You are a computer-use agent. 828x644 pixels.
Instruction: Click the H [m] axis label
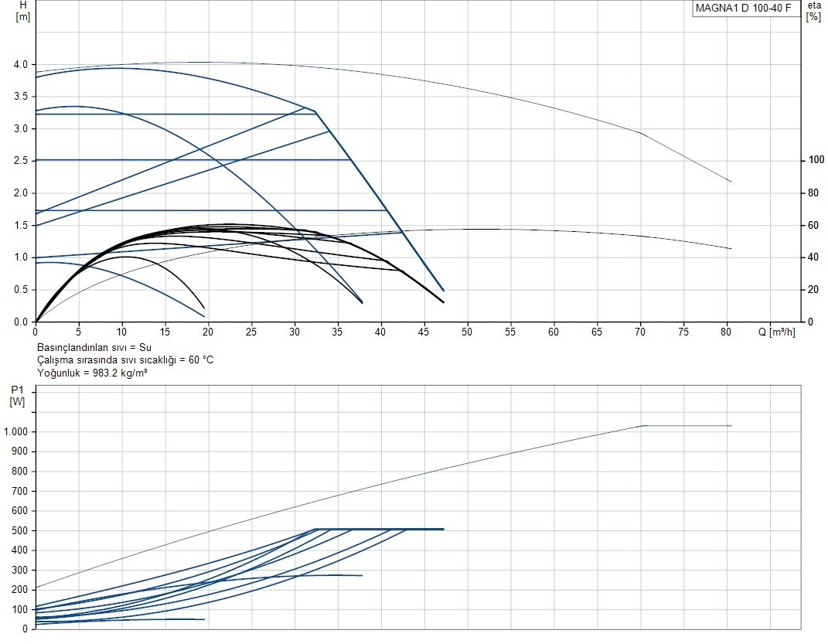[23, 11]
